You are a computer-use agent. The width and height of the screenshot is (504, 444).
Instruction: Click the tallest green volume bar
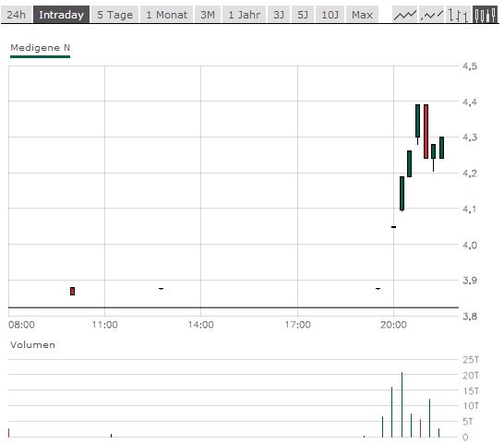pos(402,405)
